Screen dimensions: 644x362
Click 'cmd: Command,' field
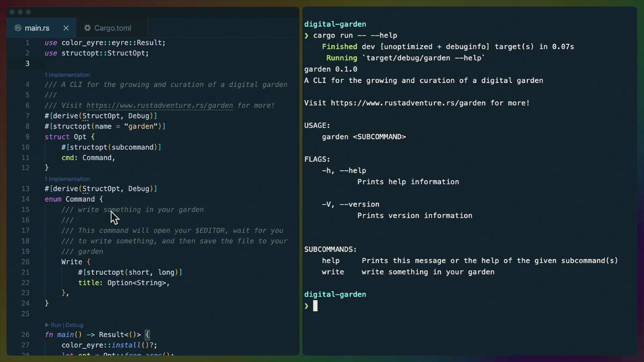click(x=88, y=158)
